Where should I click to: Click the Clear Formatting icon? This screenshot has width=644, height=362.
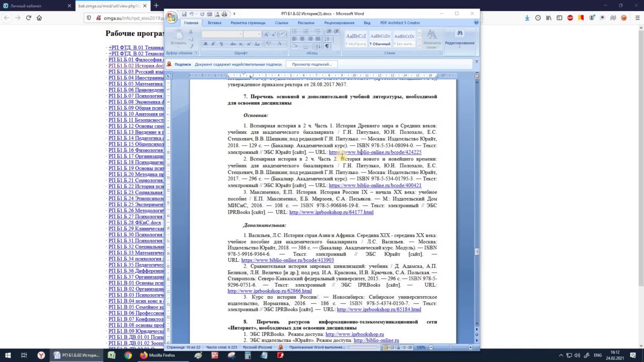[x=283, y=34]
